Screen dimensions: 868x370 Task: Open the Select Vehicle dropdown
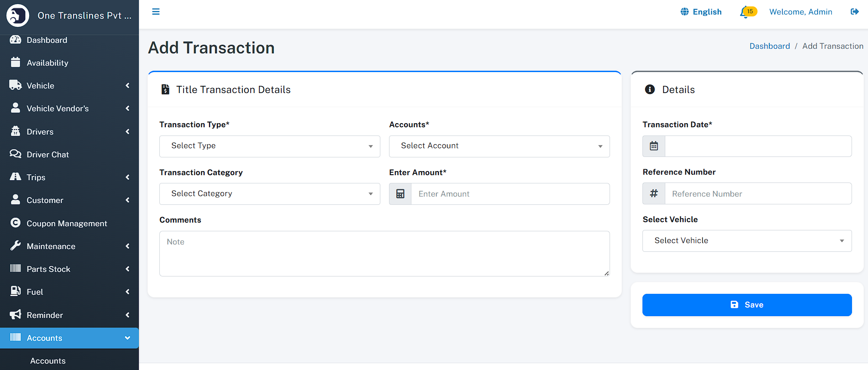pyautogui.click(x=747, y=241)
